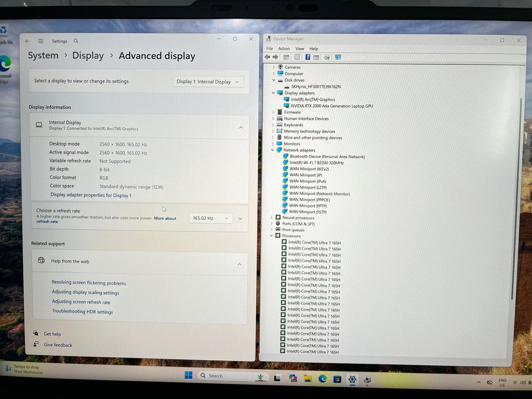The height and width of the screenshot is (399, 532).
Task: Open Display adapter properties for Display 1
Action: tap(91, 195)
